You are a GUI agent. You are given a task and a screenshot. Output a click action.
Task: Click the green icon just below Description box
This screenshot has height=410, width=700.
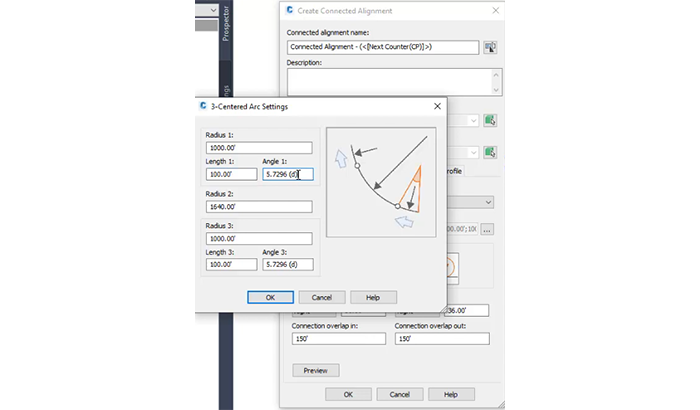(490, 121)
